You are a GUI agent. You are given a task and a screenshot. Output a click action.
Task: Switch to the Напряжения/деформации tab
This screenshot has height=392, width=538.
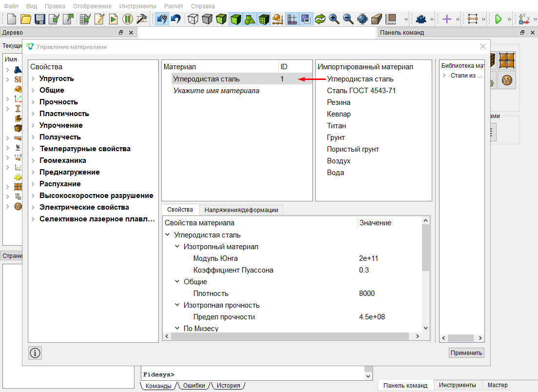[241, 210]
